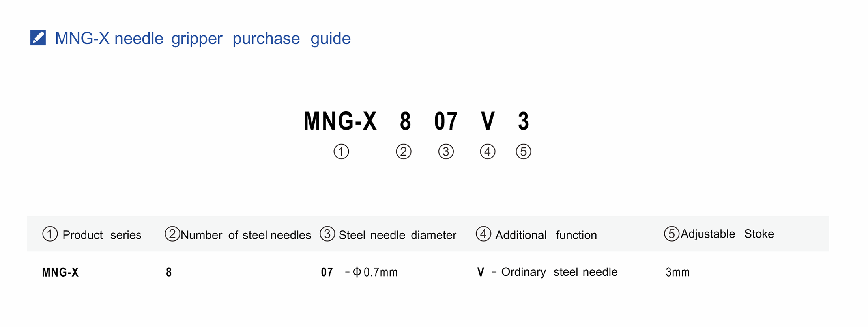Click the circled 2 under digit 8

pos(404,152)
